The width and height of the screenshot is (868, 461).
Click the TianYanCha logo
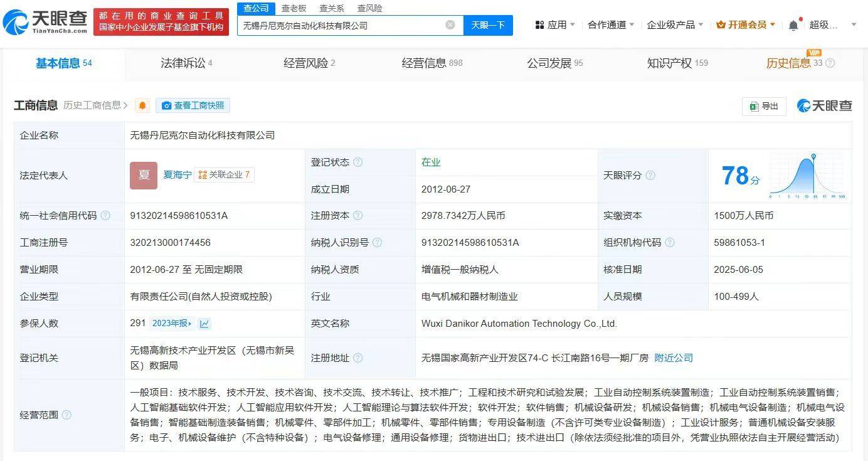[x=45, y=22]
